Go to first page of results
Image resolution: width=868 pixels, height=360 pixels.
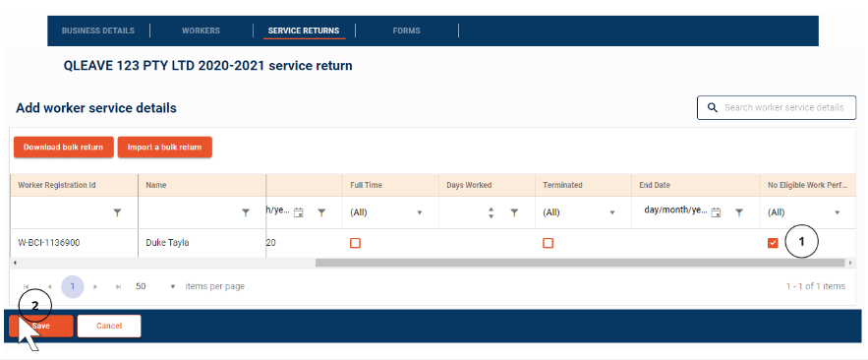pos(26,287)
